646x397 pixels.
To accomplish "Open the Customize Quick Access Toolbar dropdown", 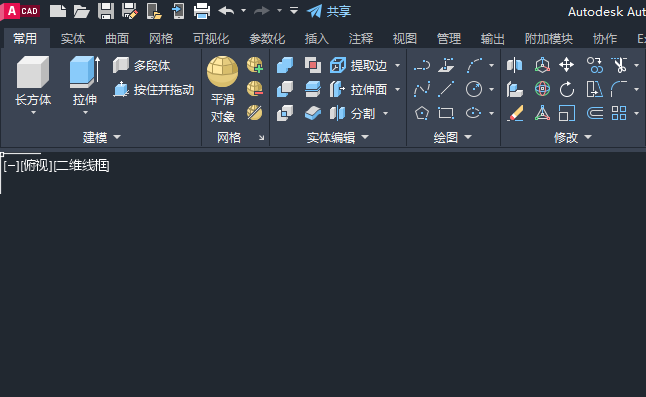I will [294, 11].
